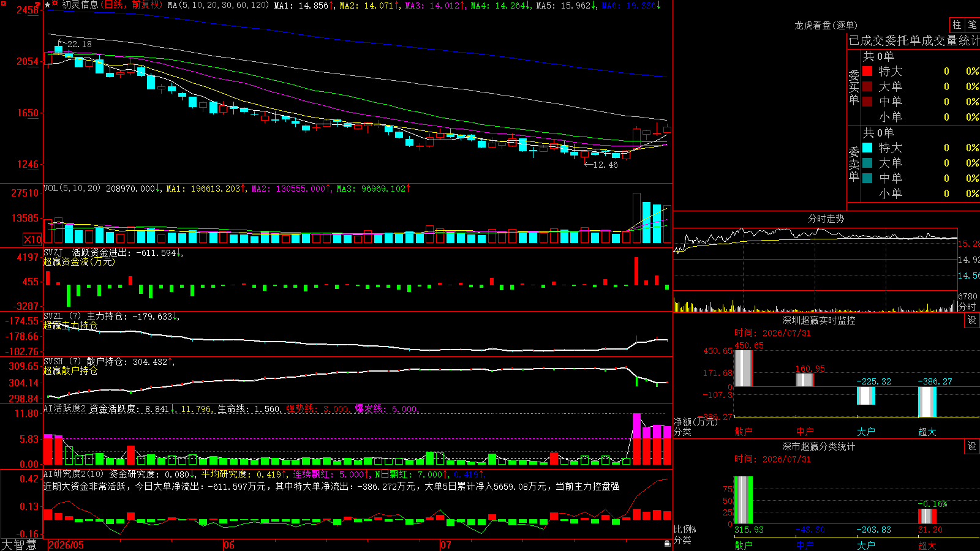Click the MA(5,10,20,30,60,120) indicator label
The image size is (980, 551).
[218, 6]
